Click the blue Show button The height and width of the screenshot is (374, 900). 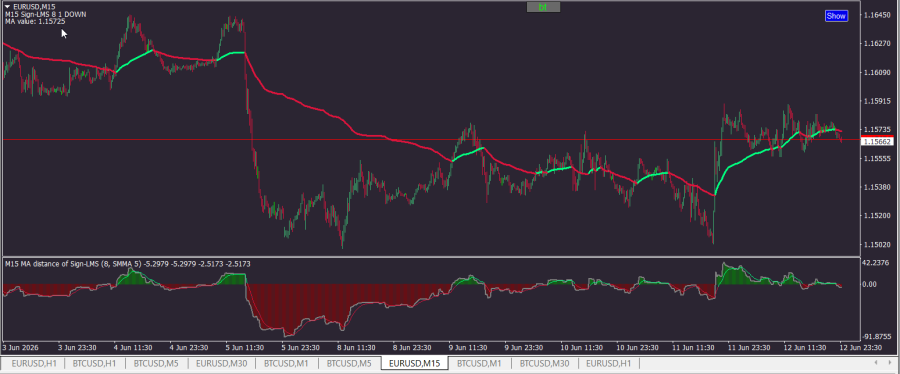coord(836,16)
